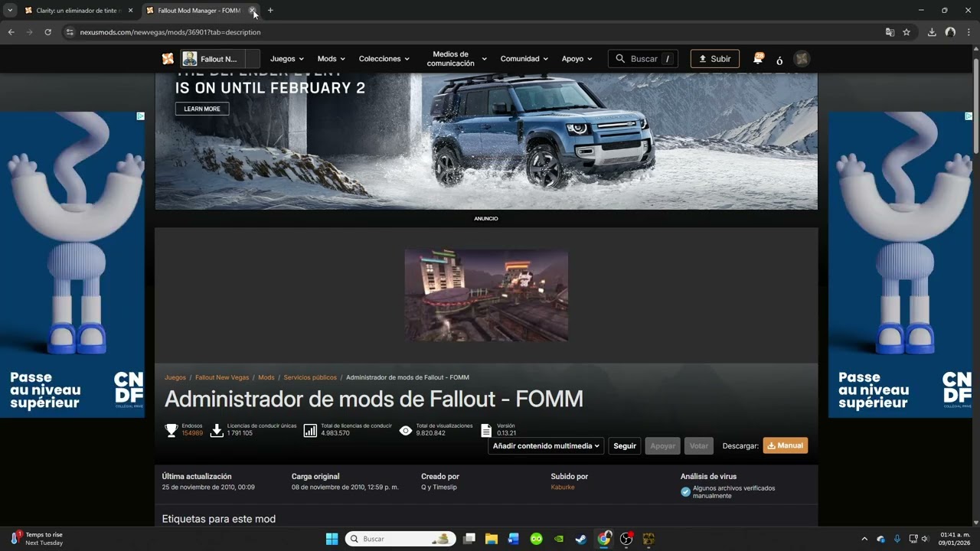The height and width of the screenshot is (551, 980).
Task: Open Word from the taskbar
Action: 514,539
